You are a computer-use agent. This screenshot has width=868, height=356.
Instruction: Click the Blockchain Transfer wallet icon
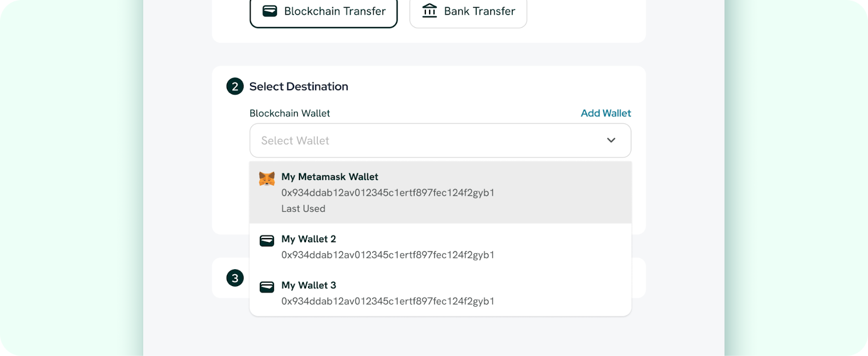pos(270,11)
